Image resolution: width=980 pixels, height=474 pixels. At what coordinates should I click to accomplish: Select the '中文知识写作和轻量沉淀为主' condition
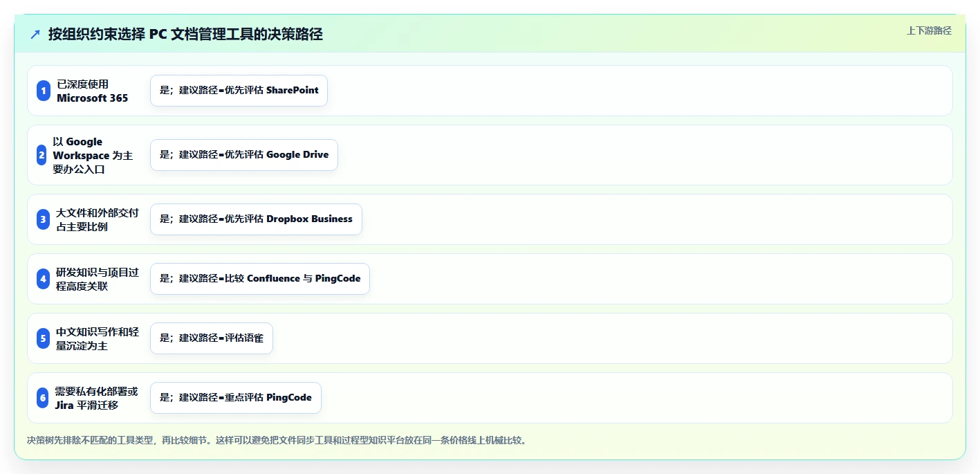tap(97, 338)
